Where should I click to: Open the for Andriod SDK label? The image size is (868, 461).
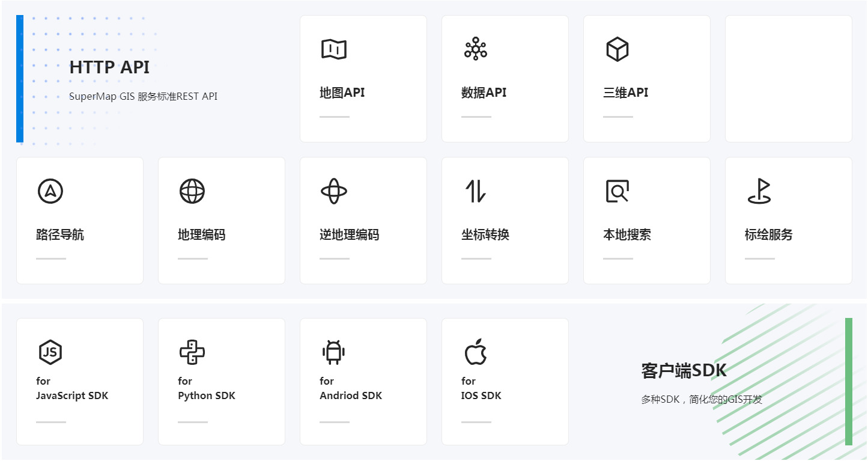351,388
